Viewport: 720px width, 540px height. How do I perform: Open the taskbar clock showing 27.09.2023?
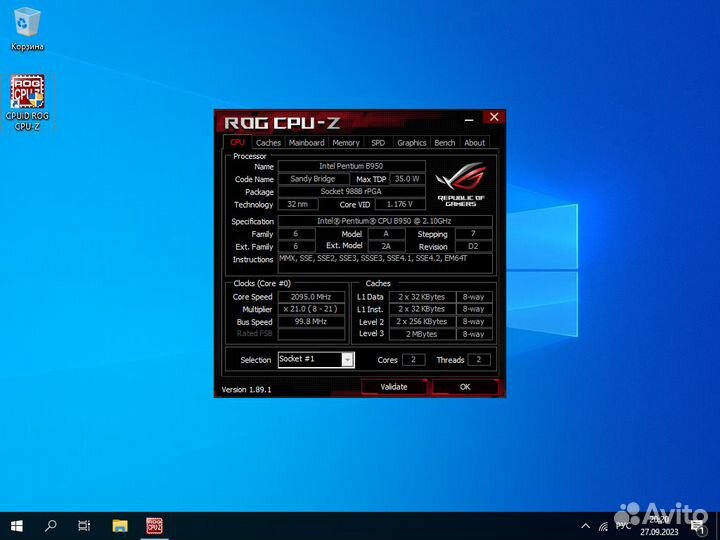click(x=659, y=526)
